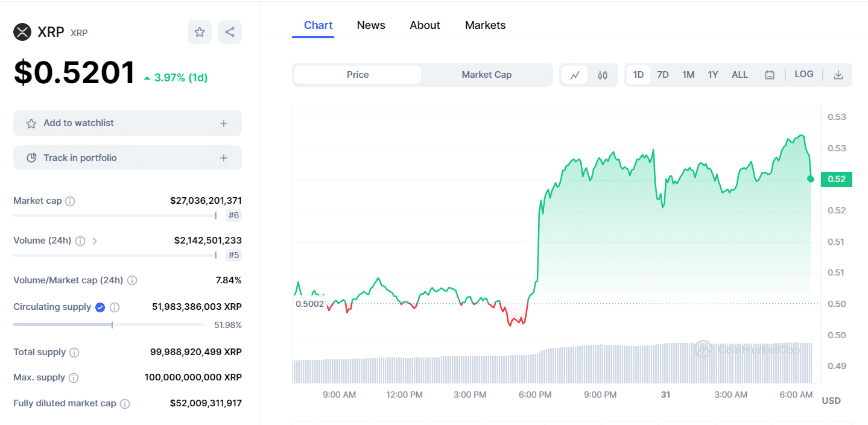Set chart range to 7D
This screenshot has width=868, height=425.
pos(663,75)
